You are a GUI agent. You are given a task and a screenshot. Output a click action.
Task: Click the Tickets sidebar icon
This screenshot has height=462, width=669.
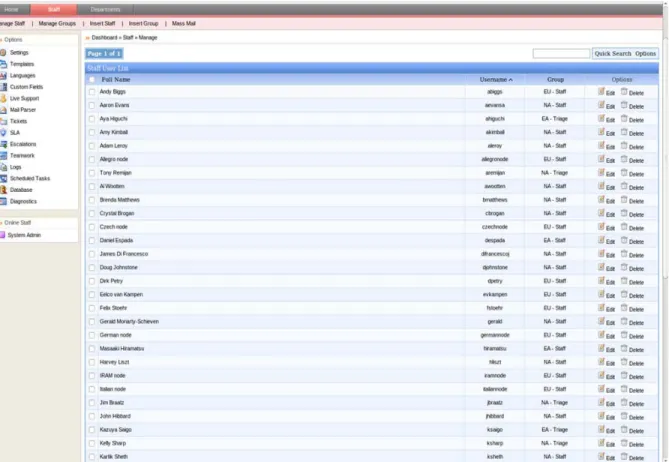pos(3,121)
